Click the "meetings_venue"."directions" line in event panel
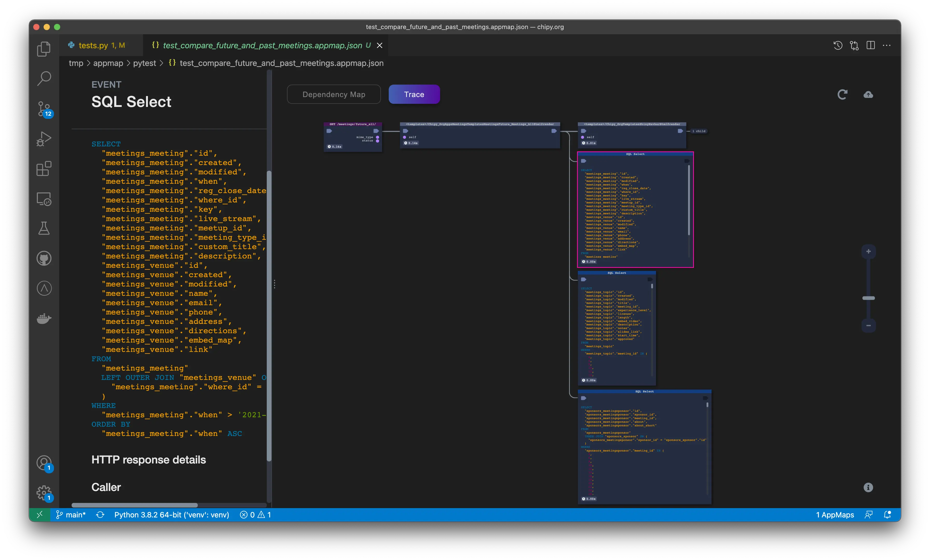This screenshot has height=560, width=930. click(x=174, y=331)
